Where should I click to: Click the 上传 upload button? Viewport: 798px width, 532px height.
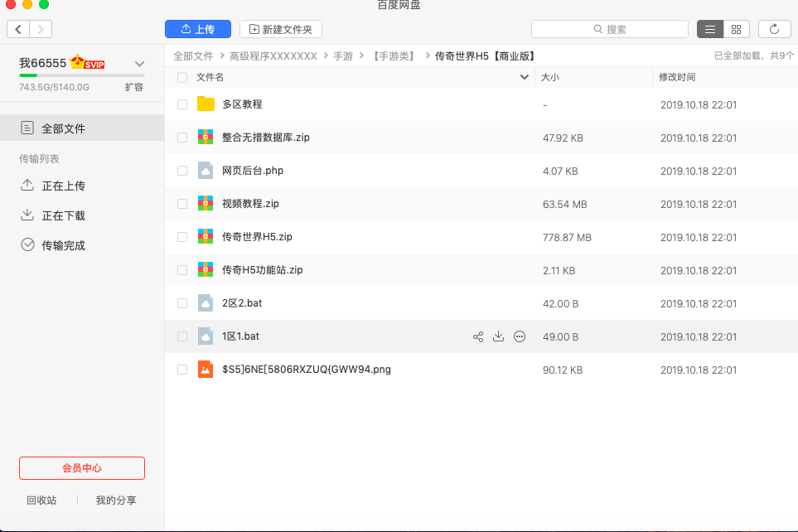[x=197, y=29]
